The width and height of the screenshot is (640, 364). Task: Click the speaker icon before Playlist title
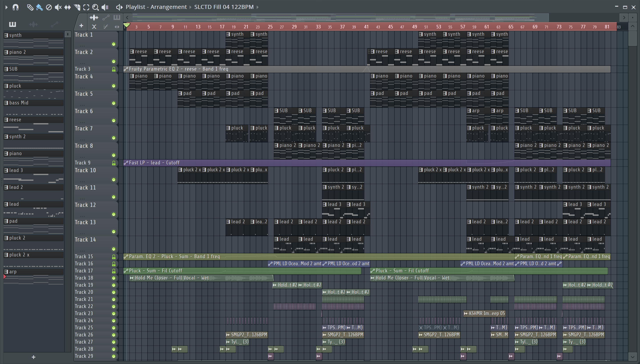click(x=119, y=7)
